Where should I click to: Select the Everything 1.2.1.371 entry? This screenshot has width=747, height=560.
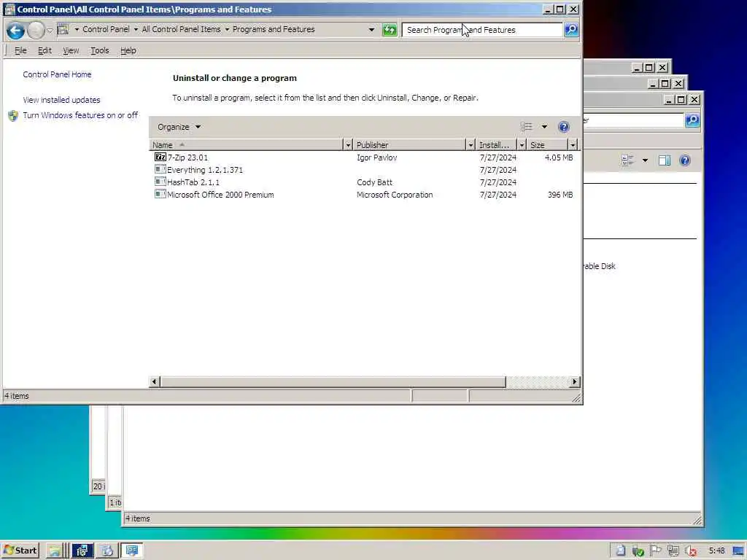tap(205, 170)
